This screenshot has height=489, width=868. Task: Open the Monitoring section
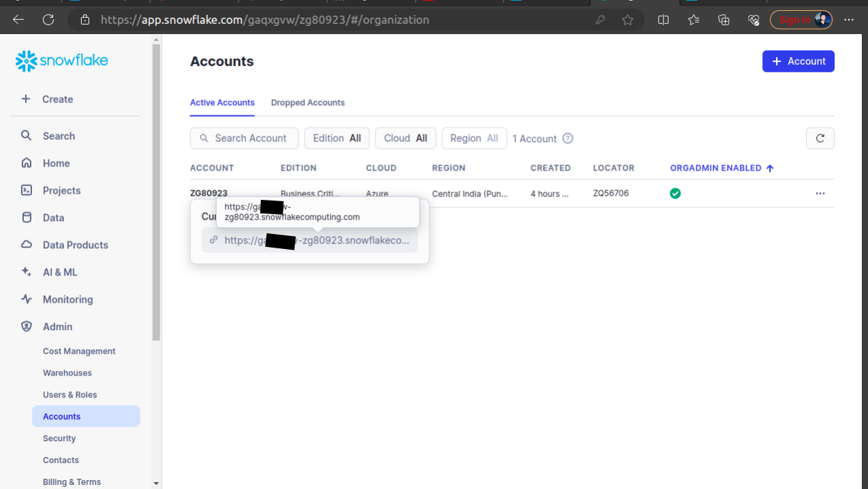[67, 299]
